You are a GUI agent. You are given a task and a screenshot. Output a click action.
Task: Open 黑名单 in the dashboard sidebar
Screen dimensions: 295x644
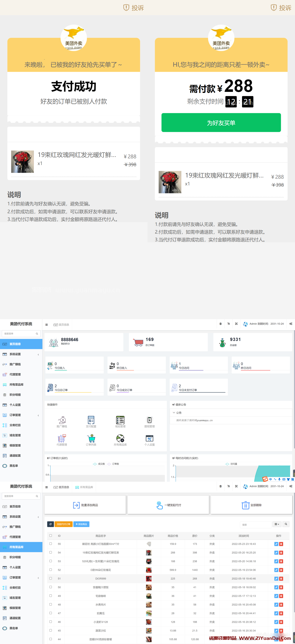pyautogui.click(x=21, y=466)
